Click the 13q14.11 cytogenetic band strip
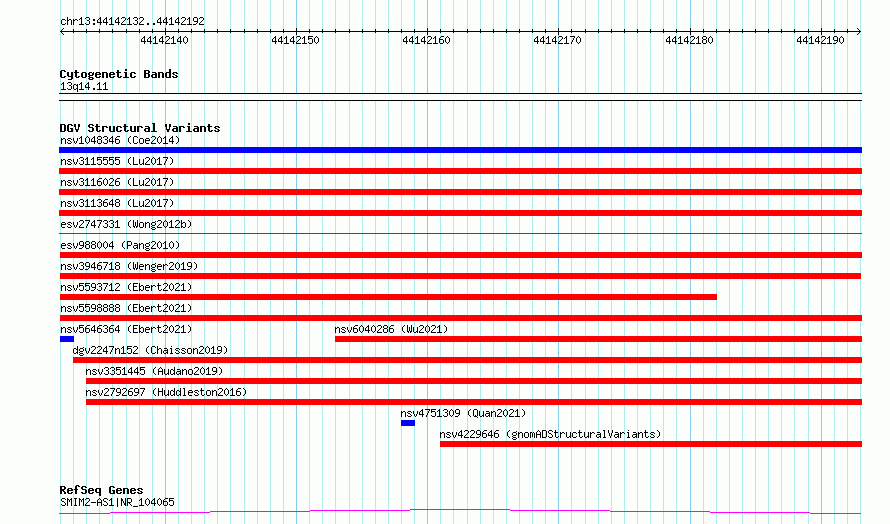This screenshot has height=524, width=890. [x=460, y=97]
